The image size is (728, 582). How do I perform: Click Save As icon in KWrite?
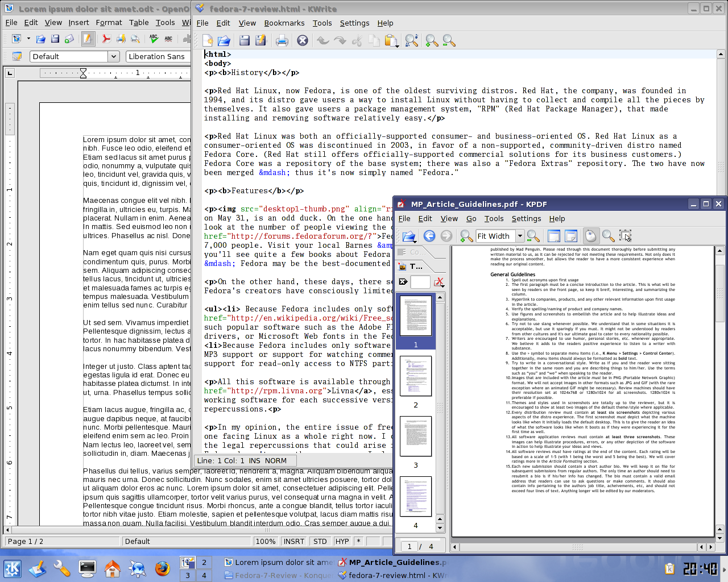point(260,40)
